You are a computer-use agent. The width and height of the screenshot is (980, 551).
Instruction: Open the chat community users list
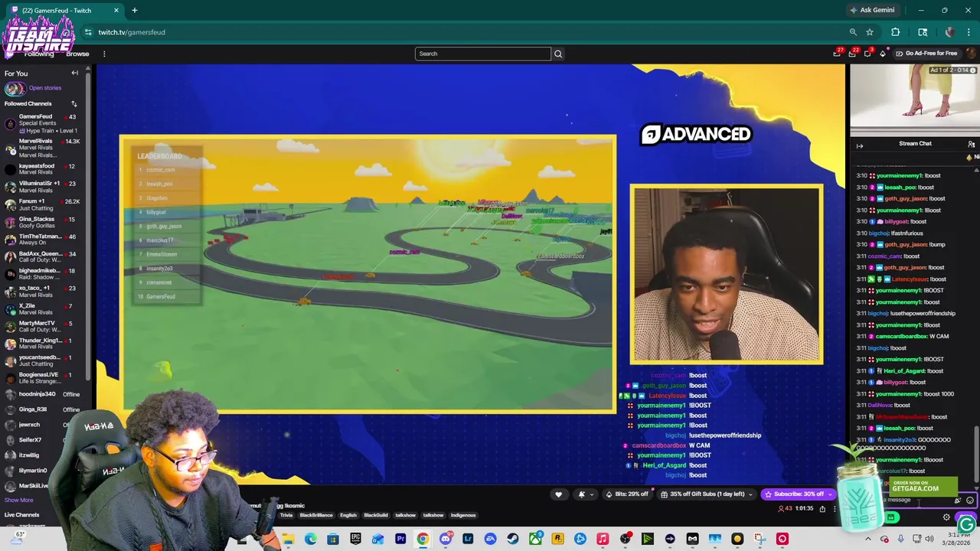point(971,144)
